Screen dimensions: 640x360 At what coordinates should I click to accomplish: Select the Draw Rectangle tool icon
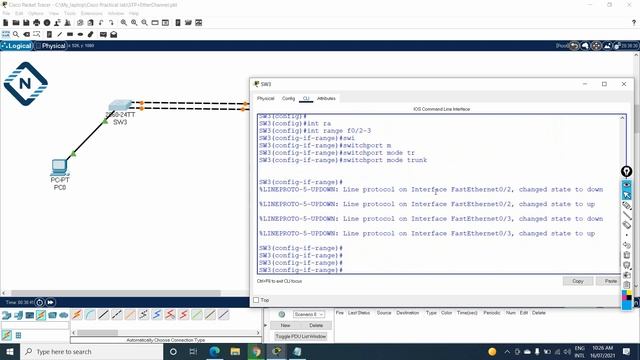tap(70, 34)
